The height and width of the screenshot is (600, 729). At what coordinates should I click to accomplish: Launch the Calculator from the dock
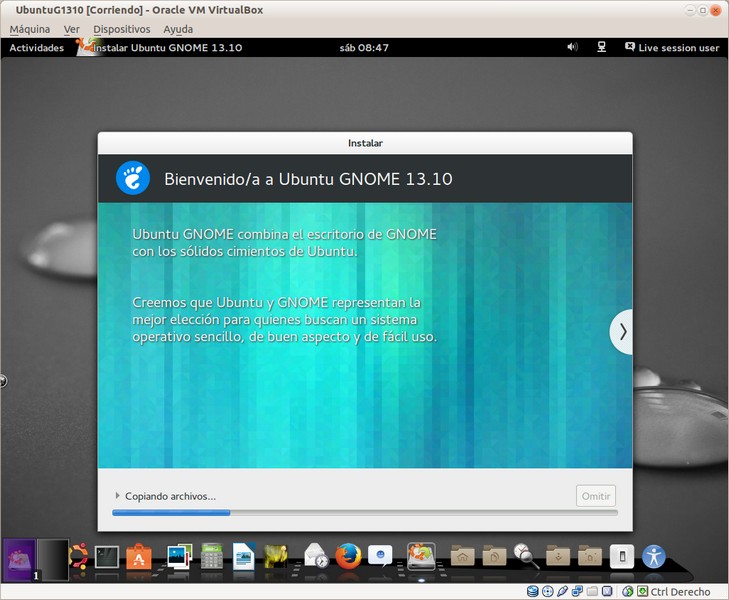(212, 556)
